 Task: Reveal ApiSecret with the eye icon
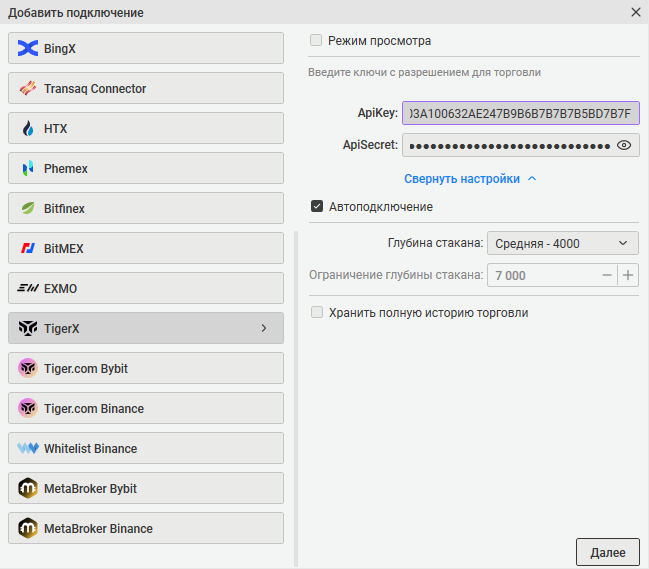(x=625, y=145)
